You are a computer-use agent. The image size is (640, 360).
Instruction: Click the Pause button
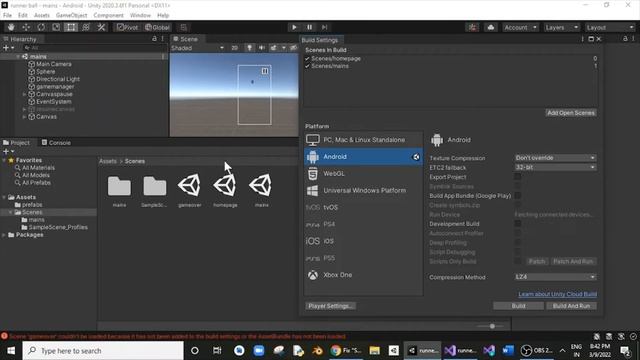[x=309, y=27]
